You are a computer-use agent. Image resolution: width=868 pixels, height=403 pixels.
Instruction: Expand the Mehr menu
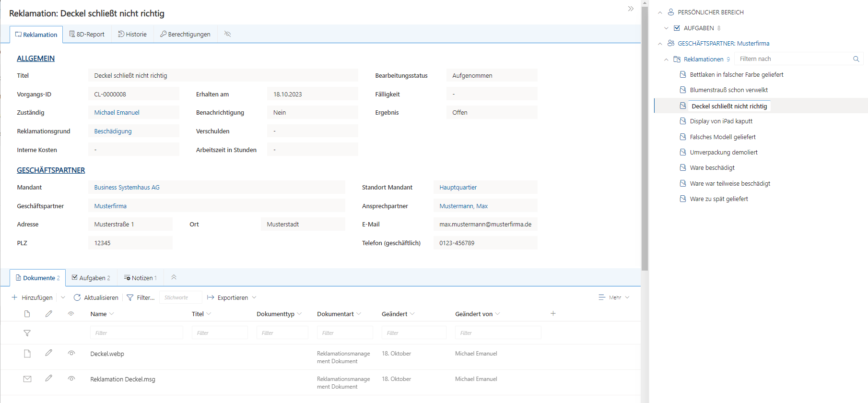coord(614,297)
